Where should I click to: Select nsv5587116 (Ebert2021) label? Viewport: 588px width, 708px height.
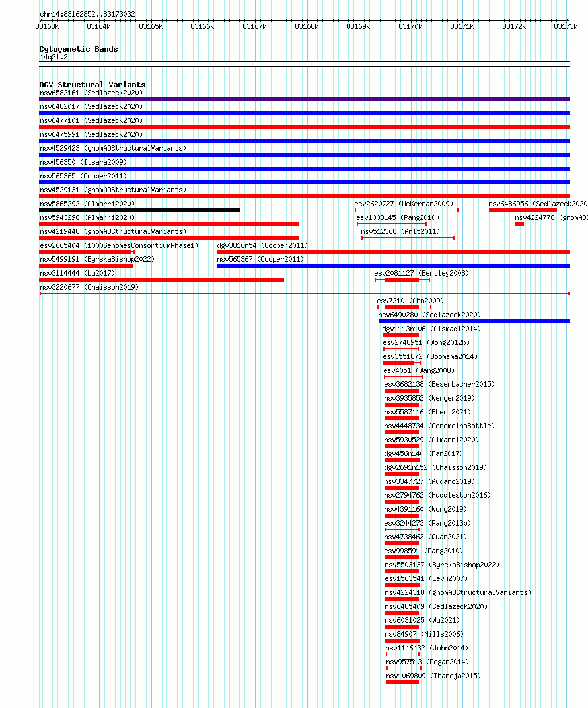coord(427,413)
